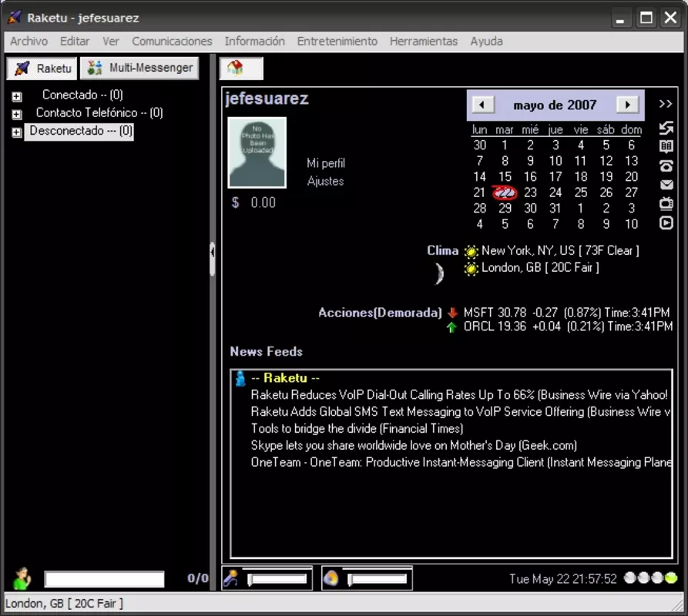Open 'Raketu Reduces VoIP Dial-Out Calling Rates' headline
This screenshot has width=688, height=616.
(x=459, y=395)
